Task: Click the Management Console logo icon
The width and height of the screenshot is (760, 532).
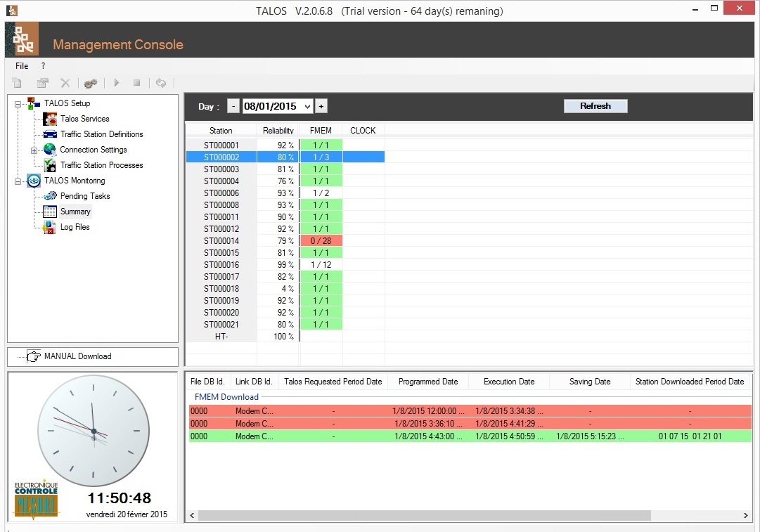Action: [22, 39]
